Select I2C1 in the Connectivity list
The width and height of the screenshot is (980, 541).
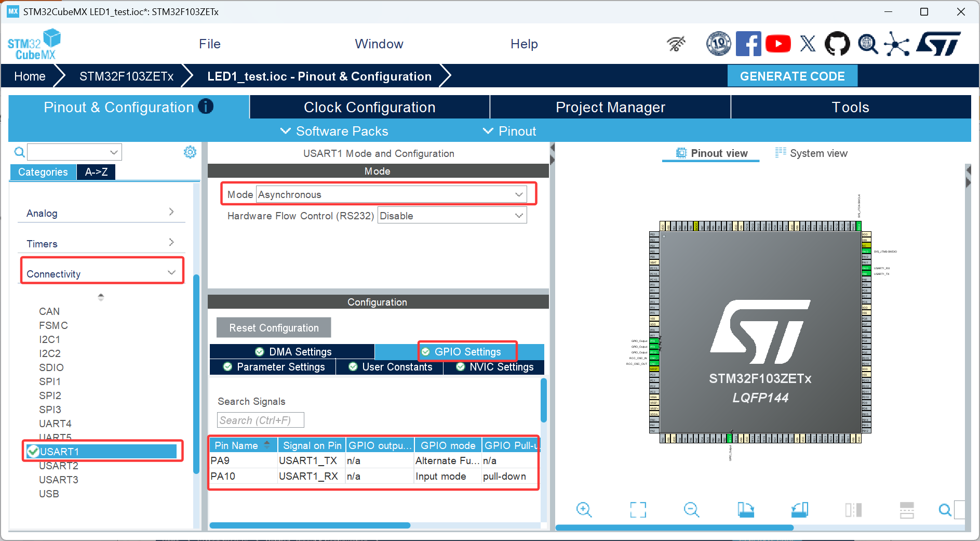coord(50,339)
